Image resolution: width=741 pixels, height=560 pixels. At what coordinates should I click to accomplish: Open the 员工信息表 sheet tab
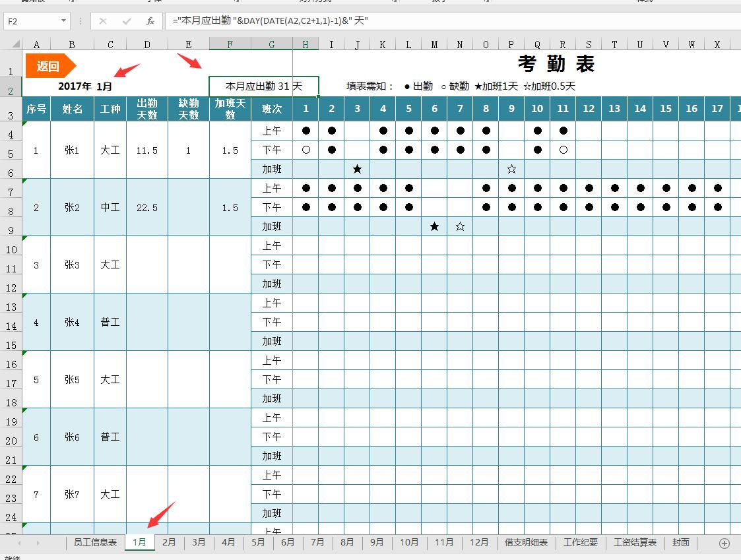pos(95,542)
